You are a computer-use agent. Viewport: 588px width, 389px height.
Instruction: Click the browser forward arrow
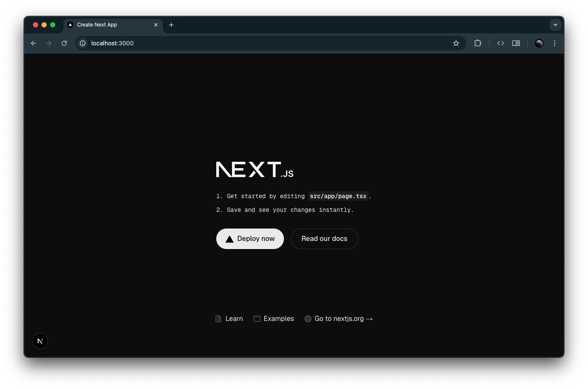click(49, 43)
